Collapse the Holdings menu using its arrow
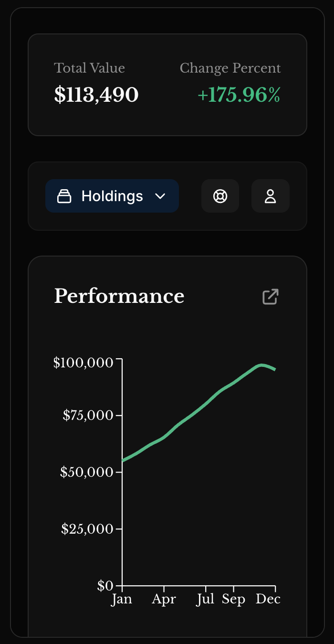Viewport: 334px width, 644px height. [x=160, y=196]
